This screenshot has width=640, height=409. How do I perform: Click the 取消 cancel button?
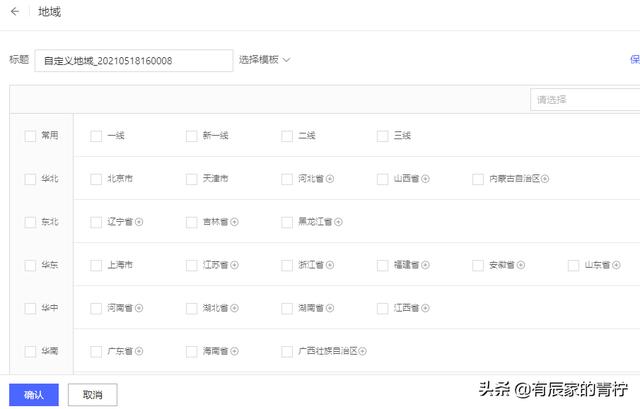click(93, 395)
